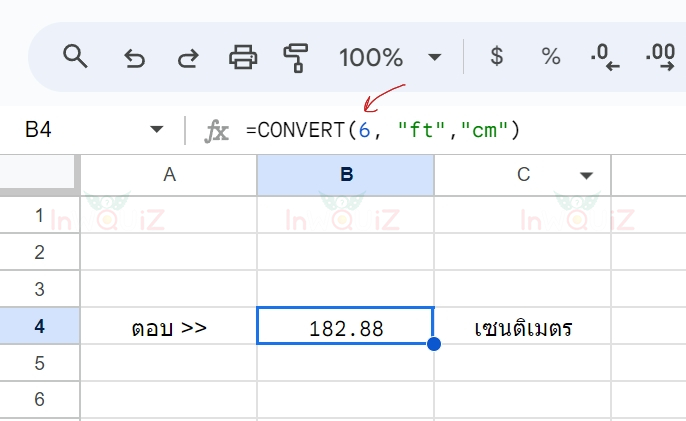The image size is (686, 421).
Task: Select row 4 header
Action: 40,326
